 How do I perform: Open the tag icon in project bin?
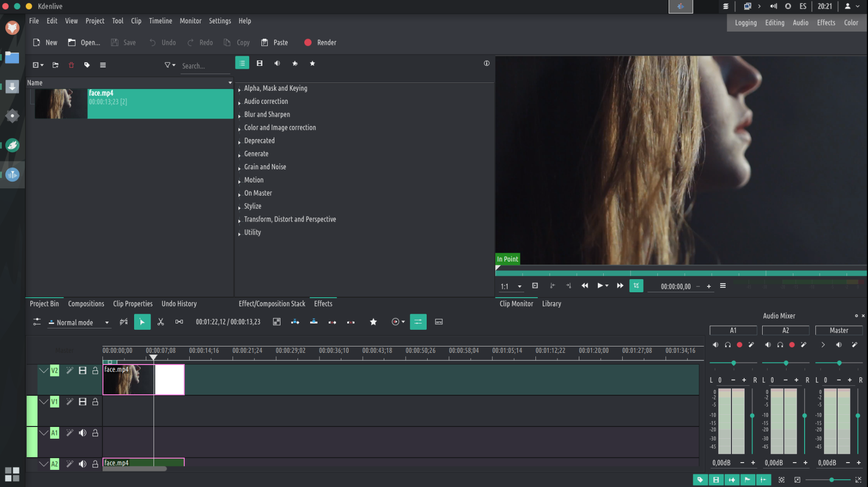(x=87, y=65)
